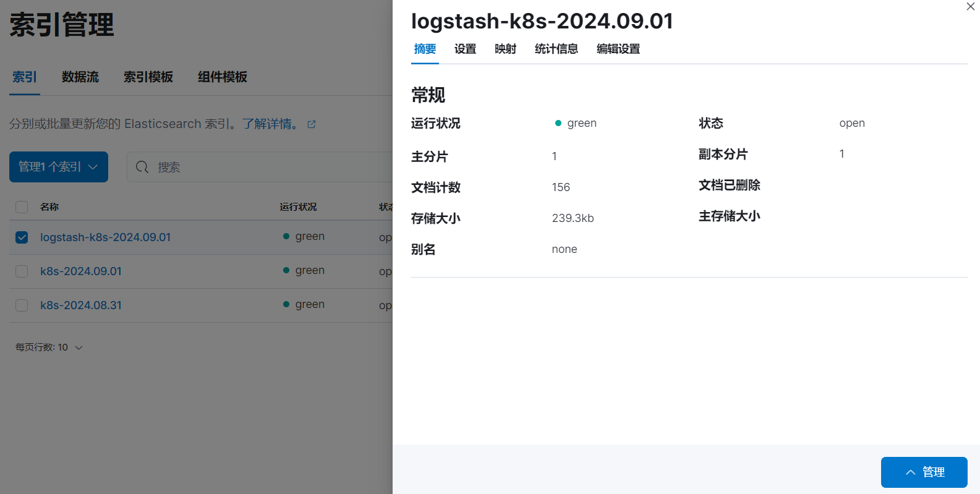980x494 pixels.
Task: Select the 索引 tab
Action: [25, 77]
